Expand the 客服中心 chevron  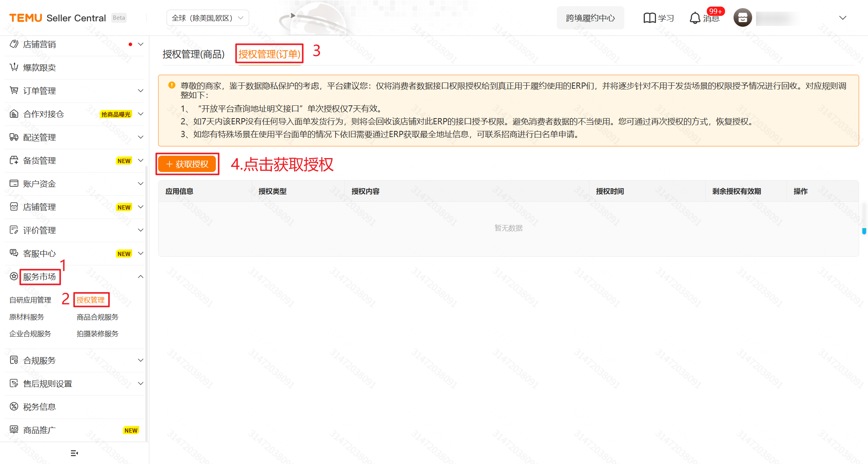click(x=141, y=253)
